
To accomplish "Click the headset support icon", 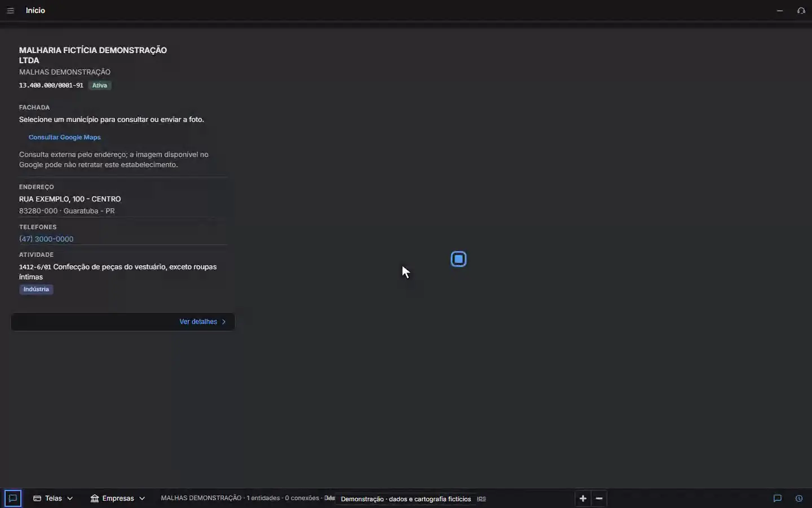I will (x=801, y=11).
